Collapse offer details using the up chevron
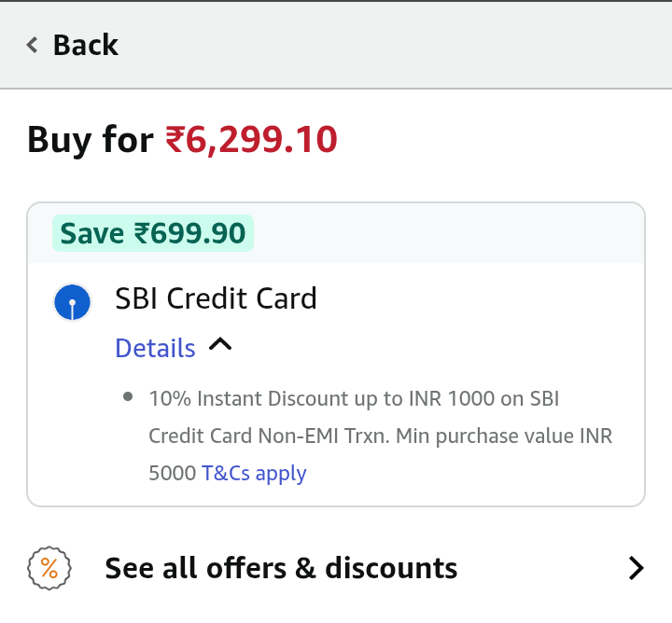Screen dimensions: 672x623 tap(219, 345)
